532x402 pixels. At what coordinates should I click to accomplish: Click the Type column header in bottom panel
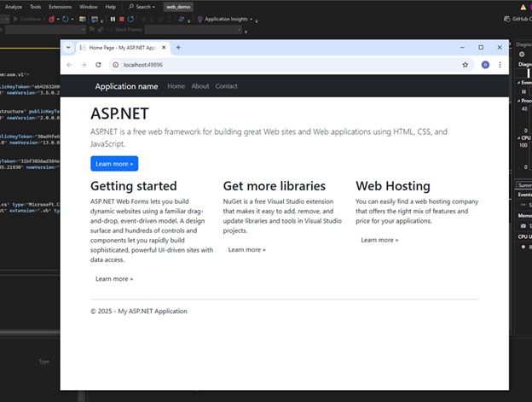point(43,362)
